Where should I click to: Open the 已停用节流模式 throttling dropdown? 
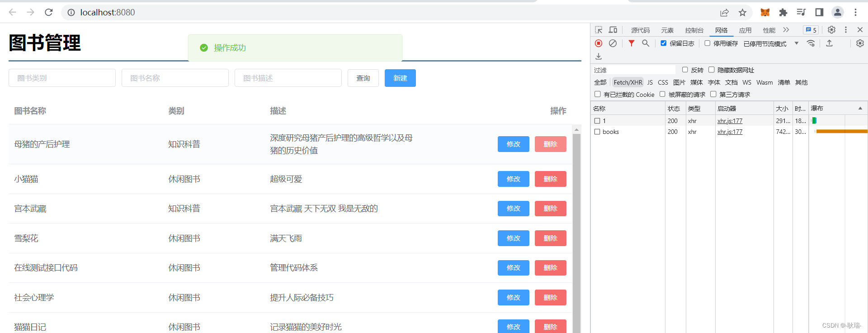pos(771,43)
